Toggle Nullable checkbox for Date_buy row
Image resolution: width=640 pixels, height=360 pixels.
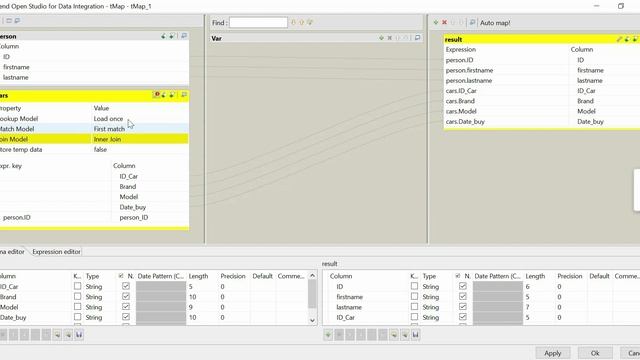[x=126, y=317]
